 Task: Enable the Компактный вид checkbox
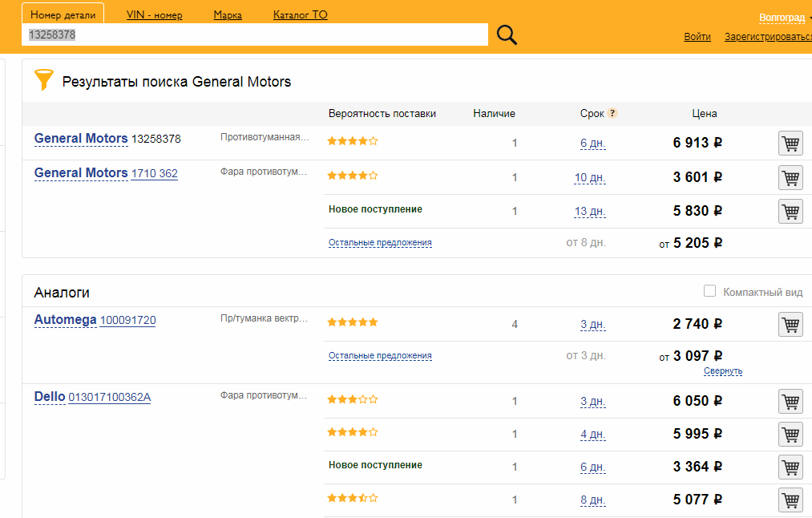(709, 291)
